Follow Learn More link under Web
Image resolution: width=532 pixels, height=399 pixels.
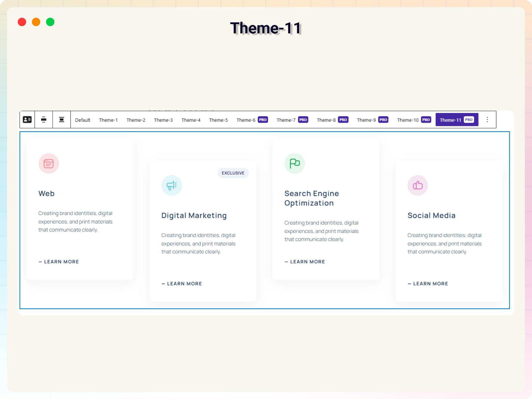tap(59, 262)
